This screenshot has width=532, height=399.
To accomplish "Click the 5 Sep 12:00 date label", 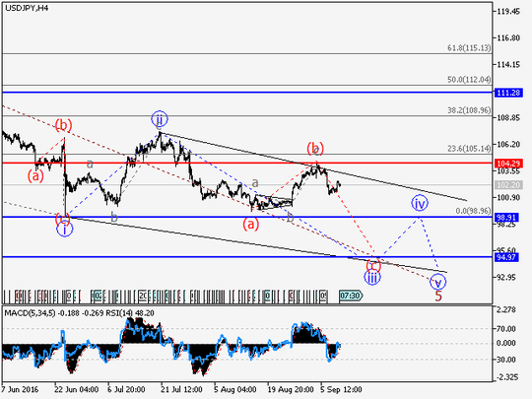I will (x=341, y=389).
